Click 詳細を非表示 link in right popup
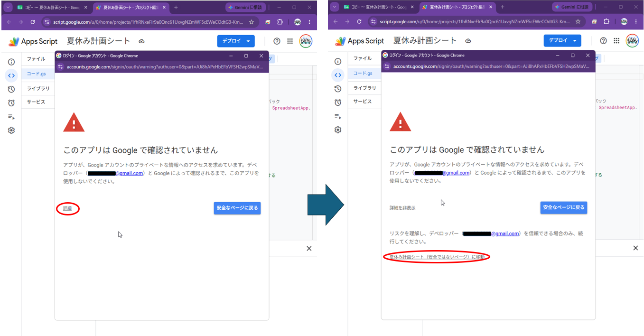 (402, 208)
